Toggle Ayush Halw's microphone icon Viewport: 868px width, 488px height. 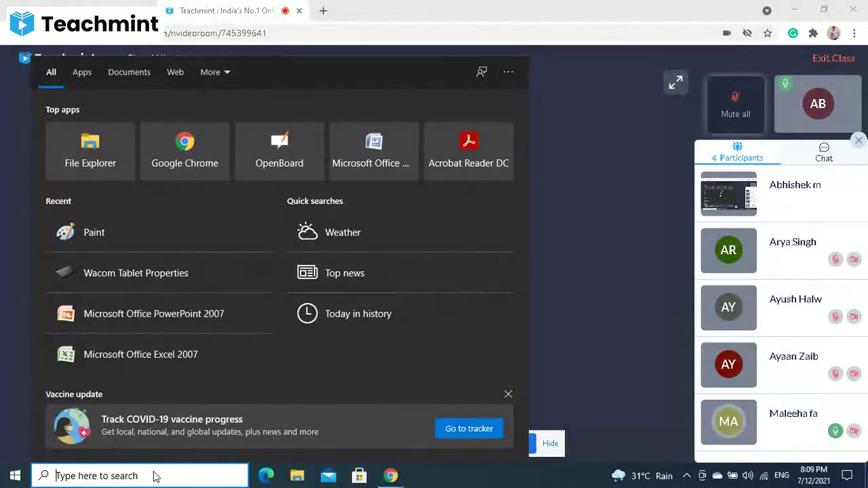click(835, 316)
